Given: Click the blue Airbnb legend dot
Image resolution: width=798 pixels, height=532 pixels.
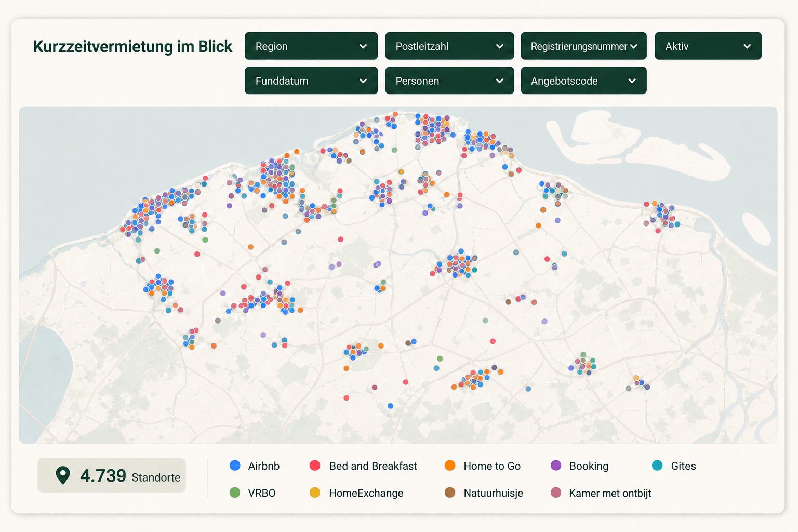Looking at the screenshot, I should [235, 465].
